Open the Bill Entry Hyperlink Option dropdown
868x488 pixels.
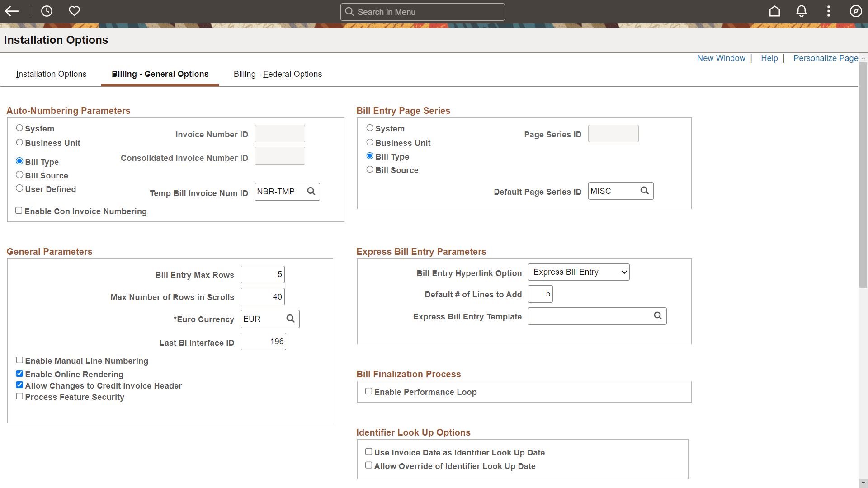click(x=578, y=272)
